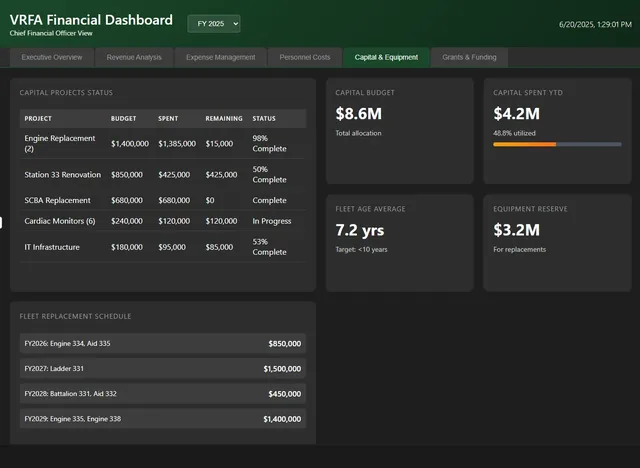Screen dimensions: 640x468
Task: Click the Fleet Age Average card heading
Action: click(370, 209)
